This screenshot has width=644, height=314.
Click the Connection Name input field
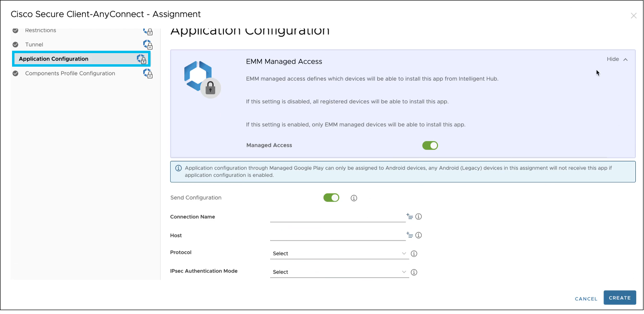coord(338,217)
